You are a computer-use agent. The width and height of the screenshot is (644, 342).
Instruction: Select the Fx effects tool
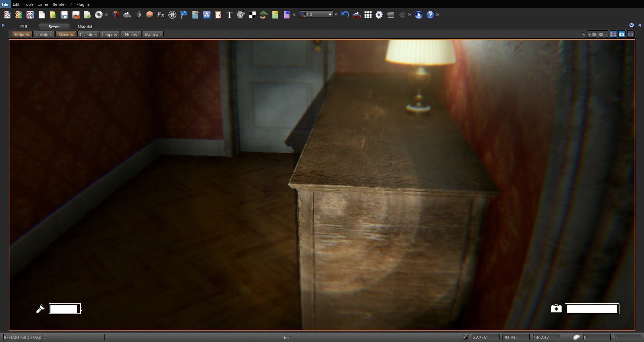coord(161,15)
